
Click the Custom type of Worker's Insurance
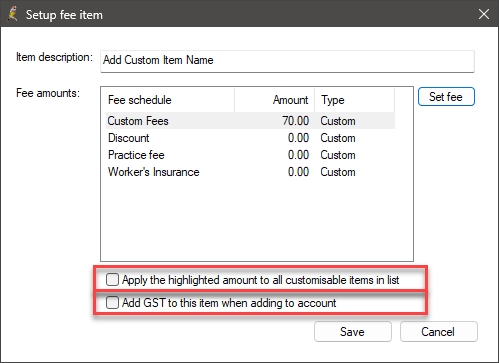(338, 172)
